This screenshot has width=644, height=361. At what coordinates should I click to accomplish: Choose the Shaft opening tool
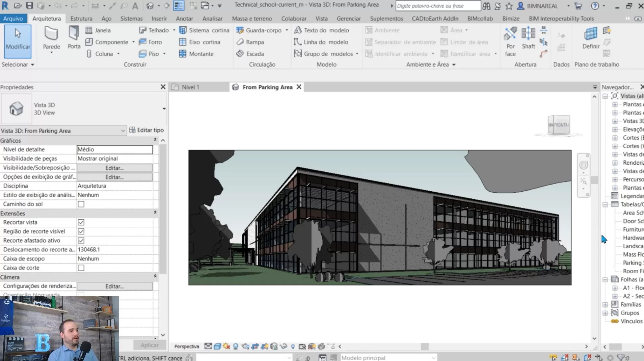528,38
